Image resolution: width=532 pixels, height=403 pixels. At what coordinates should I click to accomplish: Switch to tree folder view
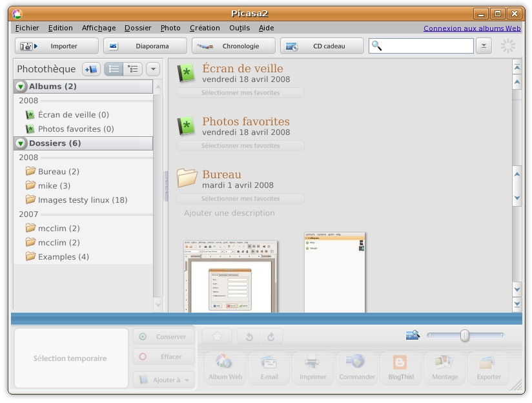(x=132, y=68)
